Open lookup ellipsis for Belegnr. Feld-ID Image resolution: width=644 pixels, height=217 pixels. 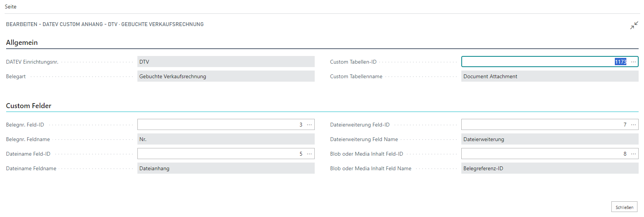[309, 125]
